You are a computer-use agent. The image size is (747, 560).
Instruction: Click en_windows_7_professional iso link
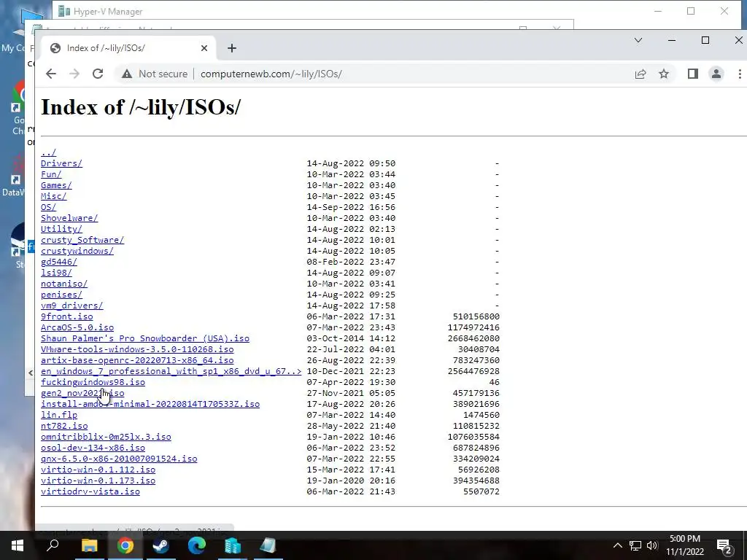pyautogui.click(x=171, y=371)
